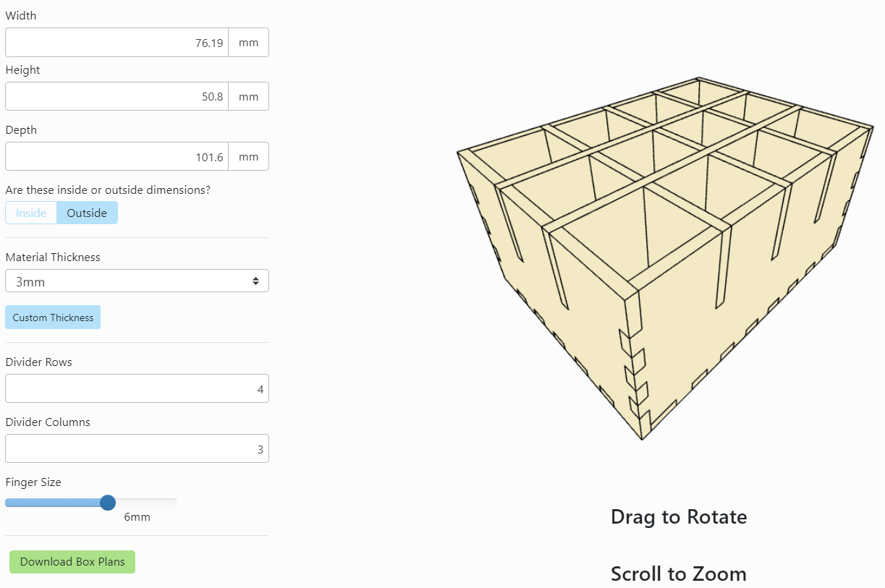Screen dimensions: 885x588
Task: Click the Height input field
Action: click(117, 96)
